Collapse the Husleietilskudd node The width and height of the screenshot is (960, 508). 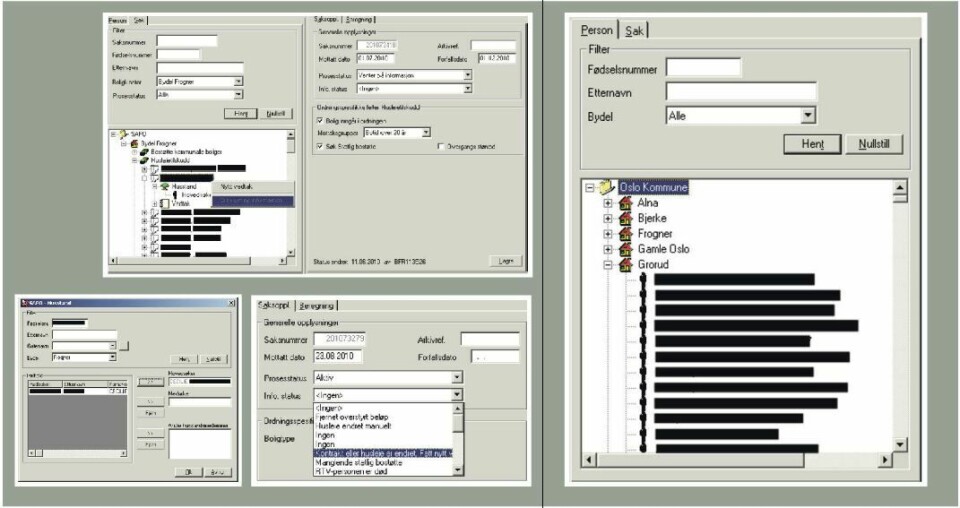(135, 160)
